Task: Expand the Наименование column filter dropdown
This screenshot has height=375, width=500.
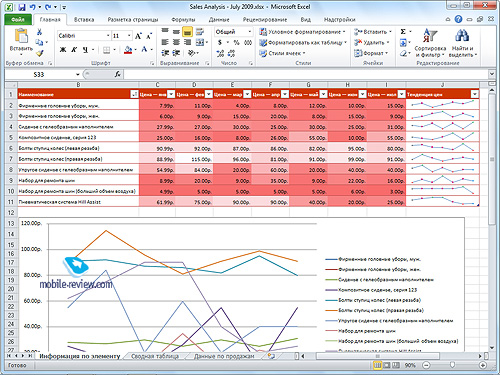Action: pos(134,95)
